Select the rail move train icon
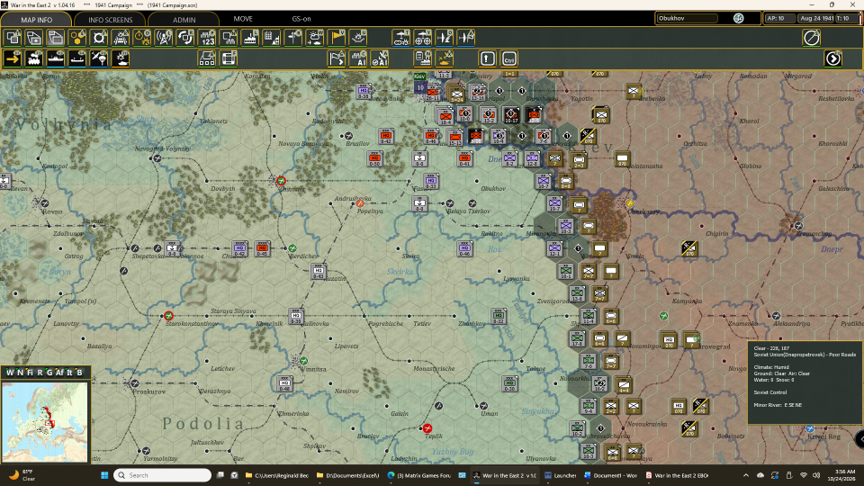 pos(34,58)
